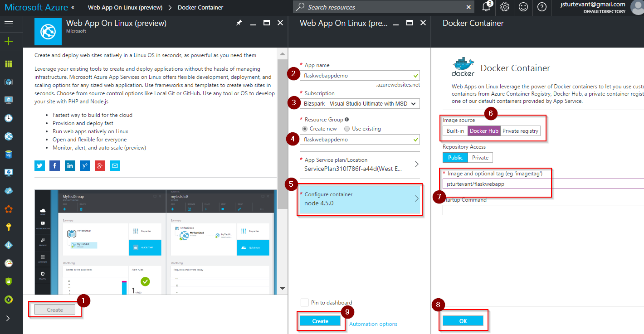The image size is (644, 334).
Task: Select Built-in image source
Action: coord(455,131)
